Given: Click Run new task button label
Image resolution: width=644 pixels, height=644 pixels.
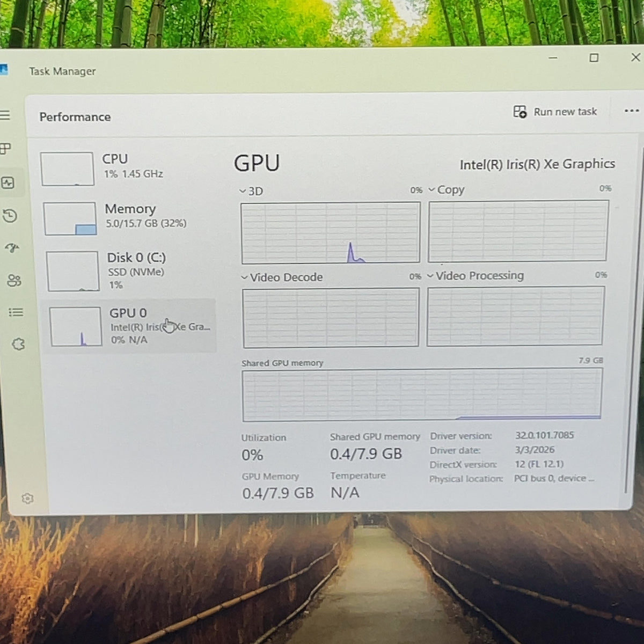Looking at the screenshot, I should [x=565, y=112].
